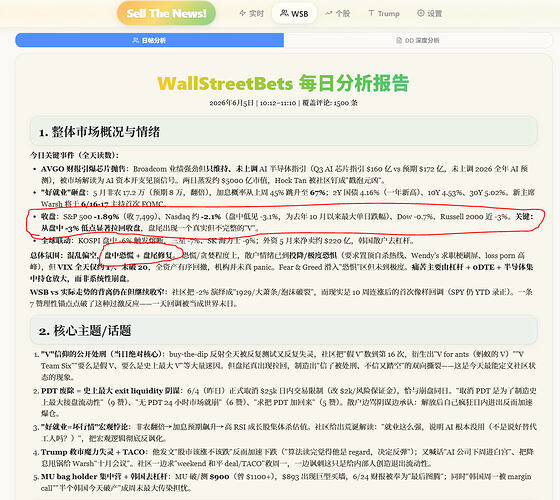Select the 日帖分析 sub-tab
The width and height of the screenshot is (560, 500).
point(150,40)
